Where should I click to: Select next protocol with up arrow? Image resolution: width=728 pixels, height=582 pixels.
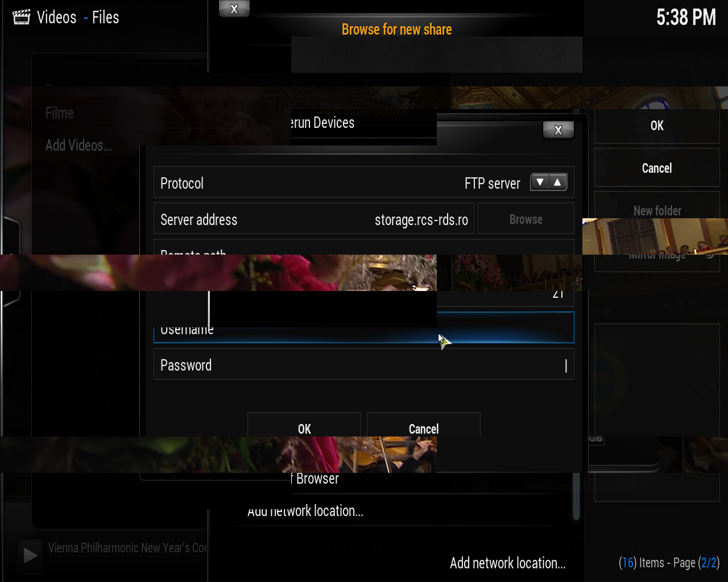(x=558, y=182)
